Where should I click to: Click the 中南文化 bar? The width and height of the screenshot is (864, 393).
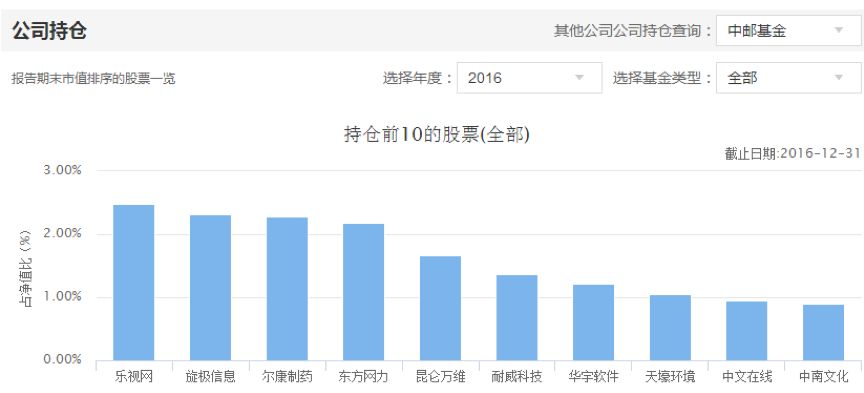[x=823, y=332]
